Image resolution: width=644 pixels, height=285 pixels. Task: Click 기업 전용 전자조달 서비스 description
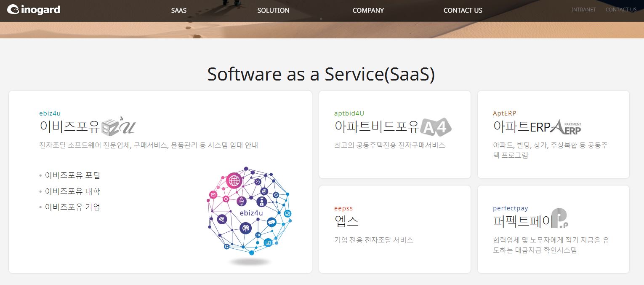tap(374, 240)
